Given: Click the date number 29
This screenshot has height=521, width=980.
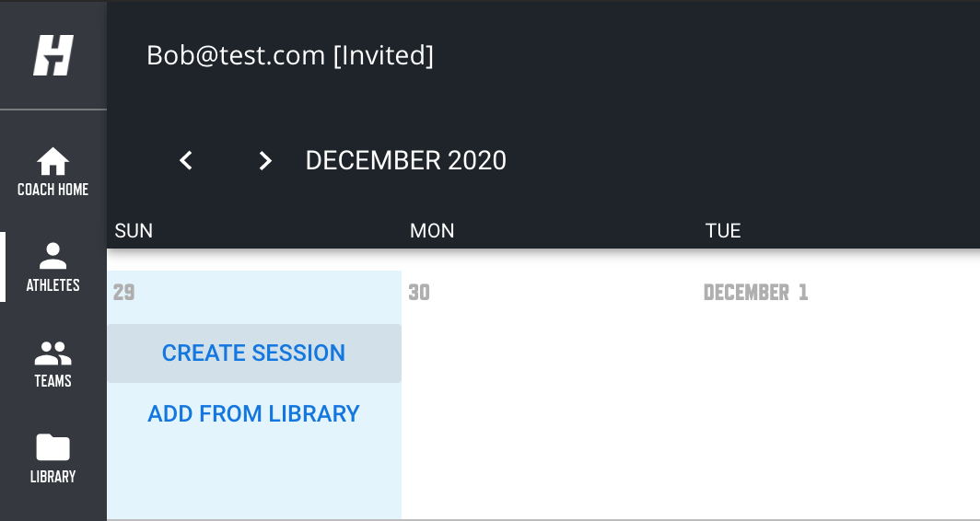Looking at the screenshot, I should click(x=123, y=293).
